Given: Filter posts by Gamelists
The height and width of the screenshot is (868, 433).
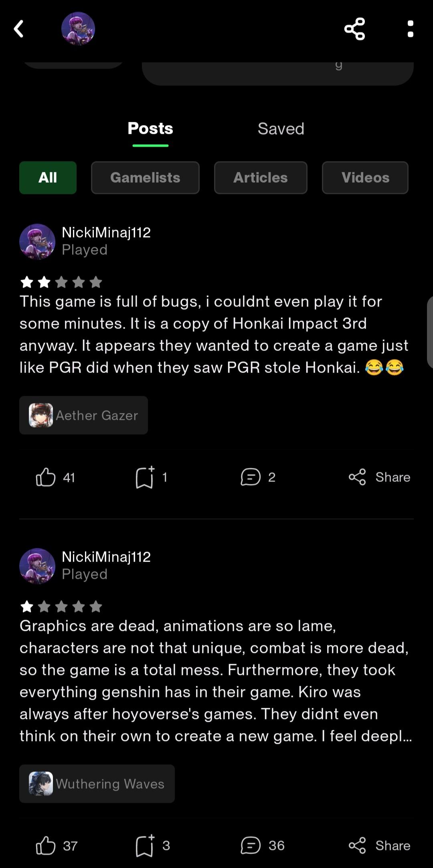Looking at the screenshot, I should point(145,178).
